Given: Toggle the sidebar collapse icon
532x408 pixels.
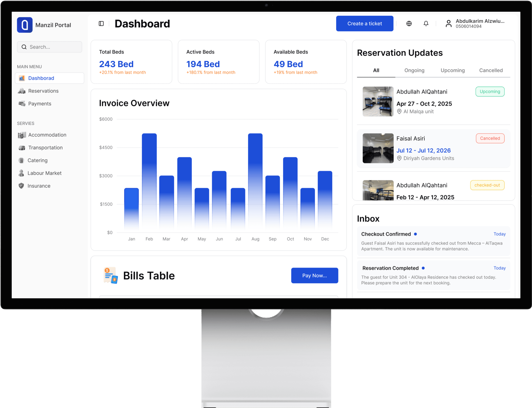Looking at the screenshot, I should (101, 24).
